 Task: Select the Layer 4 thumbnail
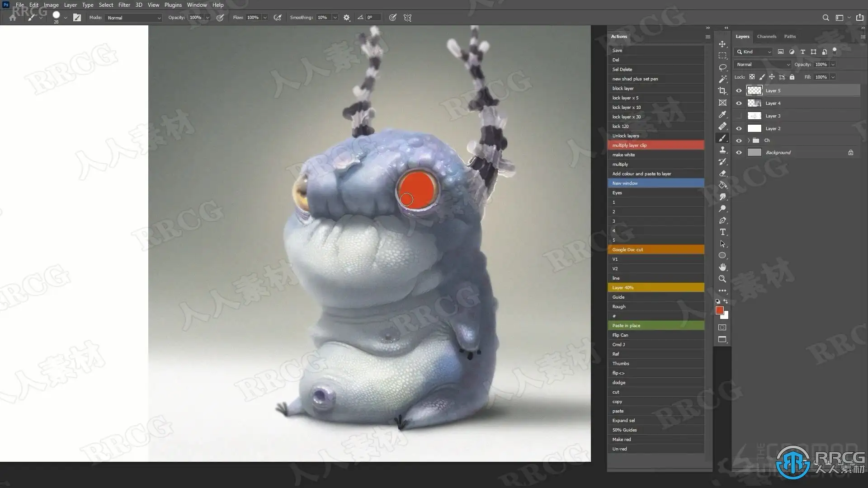coord(754,103)
